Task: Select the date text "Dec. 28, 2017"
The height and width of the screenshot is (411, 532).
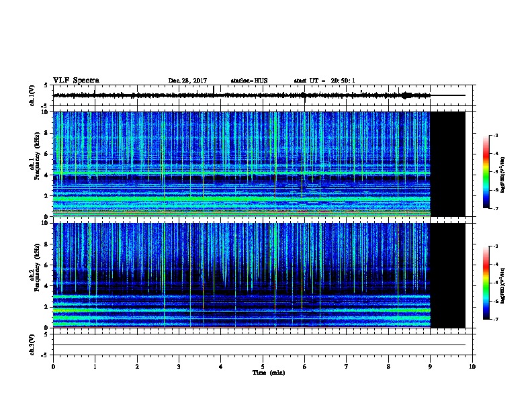Action: click(187, 81)
